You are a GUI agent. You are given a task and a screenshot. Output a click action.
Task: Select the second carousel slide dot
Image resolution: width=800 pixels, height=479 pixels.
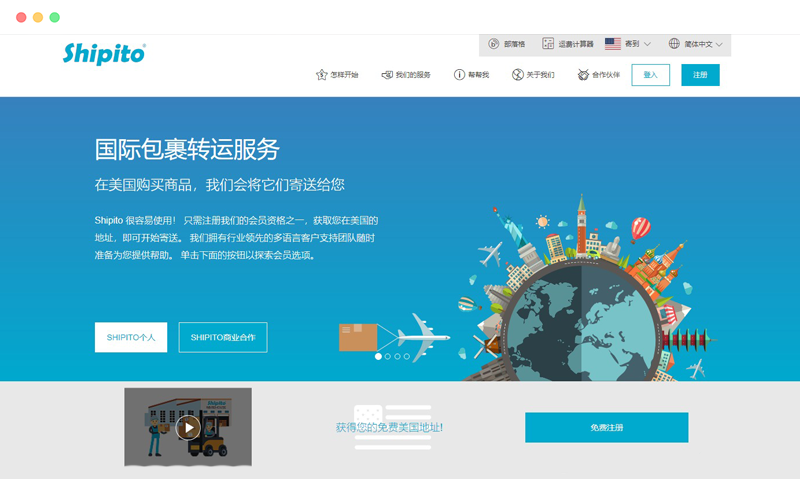(x=388, y=357)
